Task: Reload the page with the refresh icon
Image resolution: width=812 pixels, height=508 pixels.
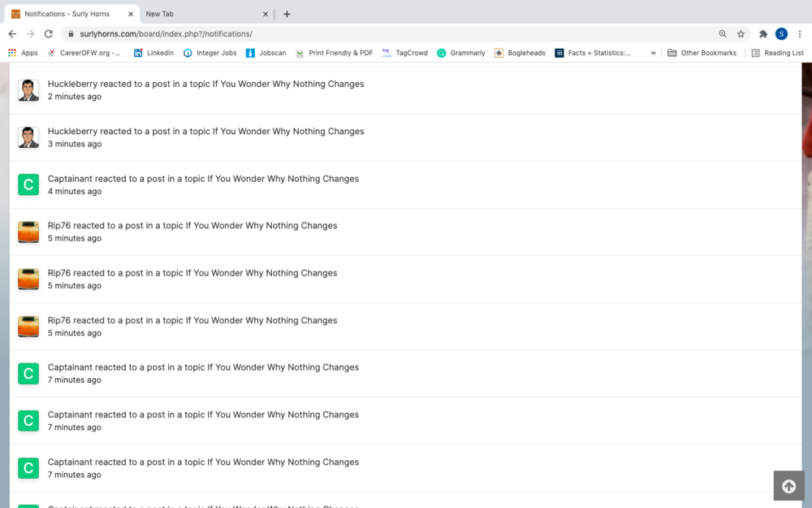Action: click(48, 34)
